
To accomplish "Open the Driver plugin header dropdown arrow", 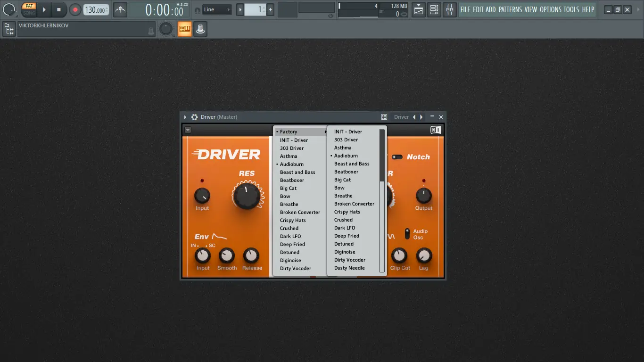I will click(x=188, y=130).
